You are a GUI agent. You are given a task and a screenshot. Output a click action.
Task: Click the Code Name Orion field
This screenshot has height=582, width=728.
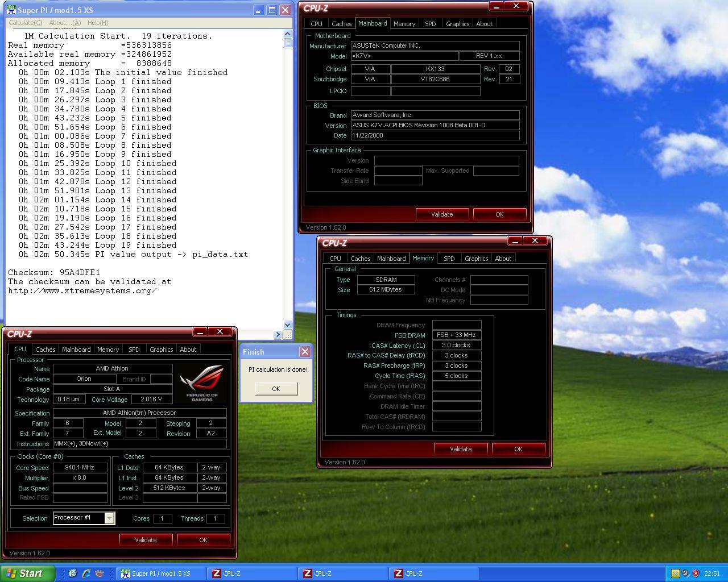84,379
